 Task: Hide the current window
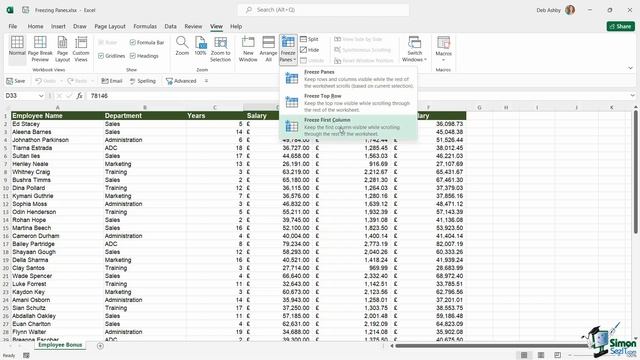309,50
